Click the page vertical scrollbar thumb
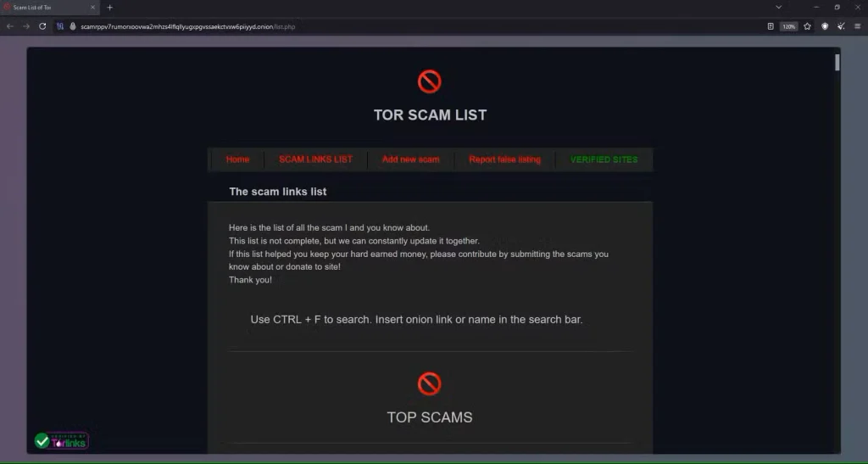Screen dimensions: 868x464 [x=837, y=62]
